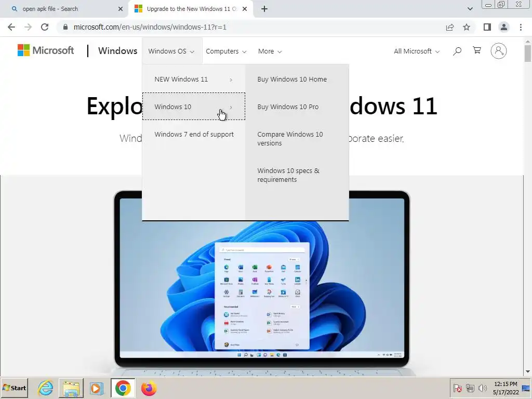This screenshot has width=532, height=399.
Task: Click the Windows 11 laptop hero image
Action: click(262, 283)
